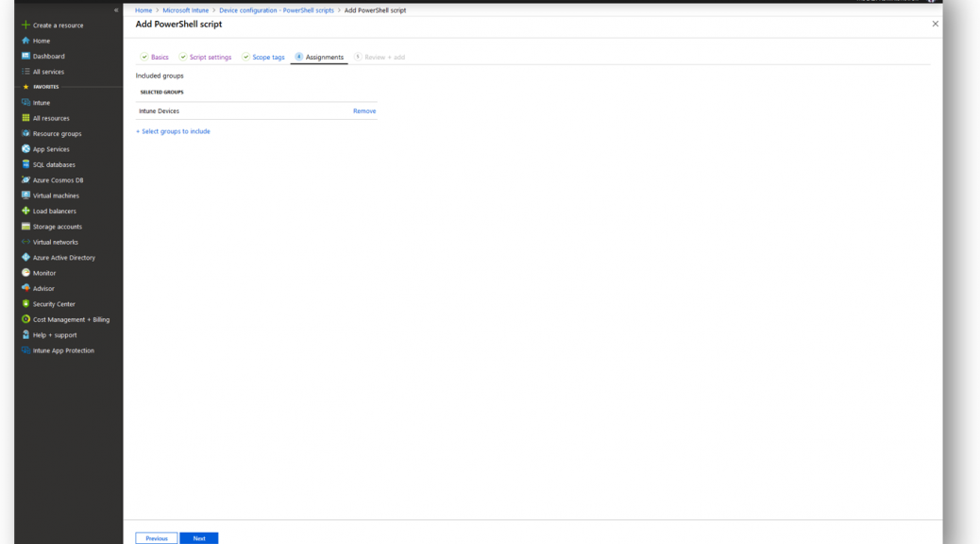Click the App Services icon
Image resolution: width=980 pixels, height=544 pixels.
[25, 149]
